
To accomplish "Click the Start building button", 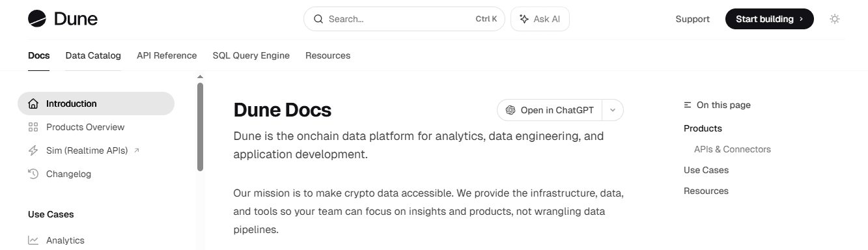I will tap(770, 19).
